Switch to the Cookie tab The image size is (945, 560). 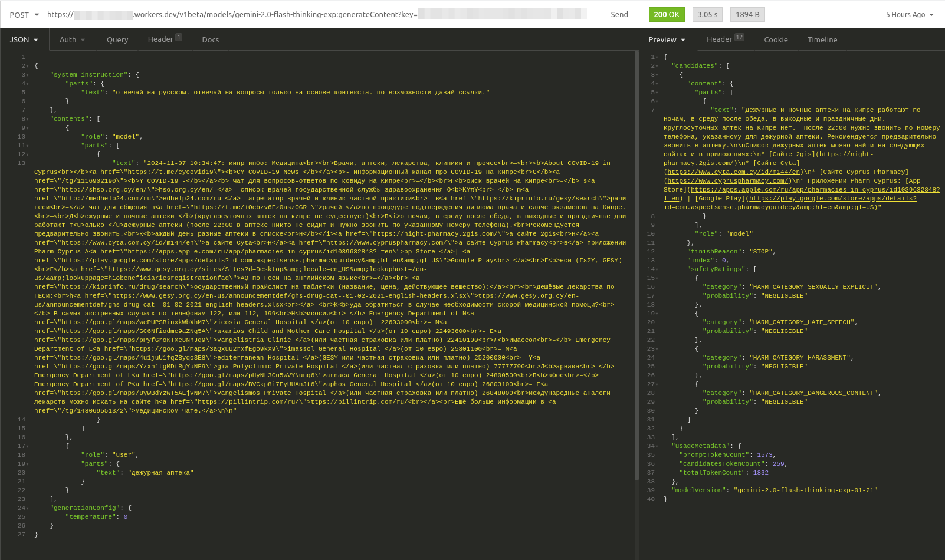point(776,40)
